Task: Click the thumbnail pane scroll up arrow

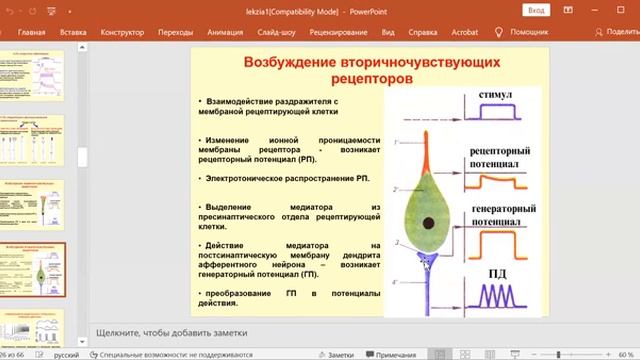Action: point(82,48)
